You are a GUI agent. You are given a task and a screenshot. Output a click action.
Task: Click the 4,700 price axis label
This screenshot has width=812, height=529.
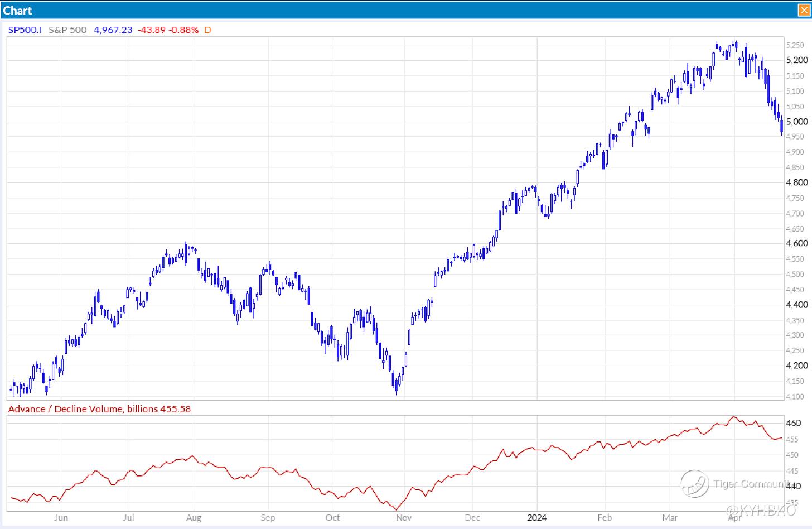tap(795, 213)
